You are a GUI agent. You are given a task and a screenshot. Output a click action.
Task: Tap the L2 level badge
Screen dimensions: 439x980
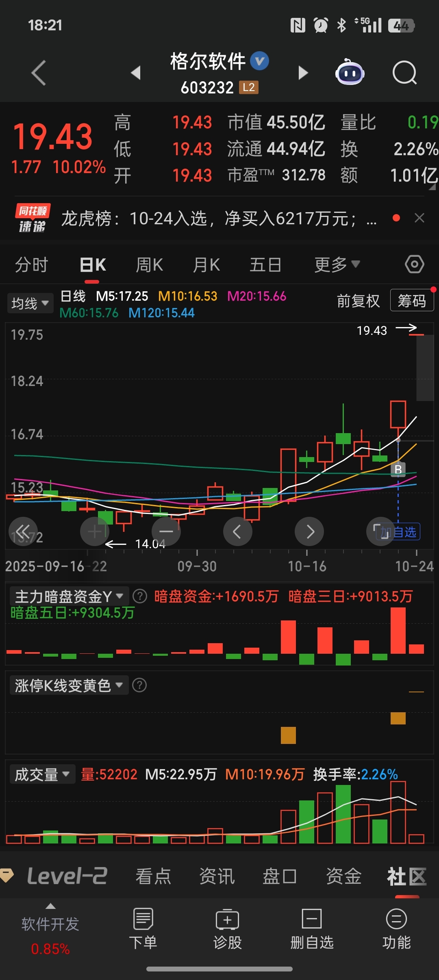(x=248, y=87)
